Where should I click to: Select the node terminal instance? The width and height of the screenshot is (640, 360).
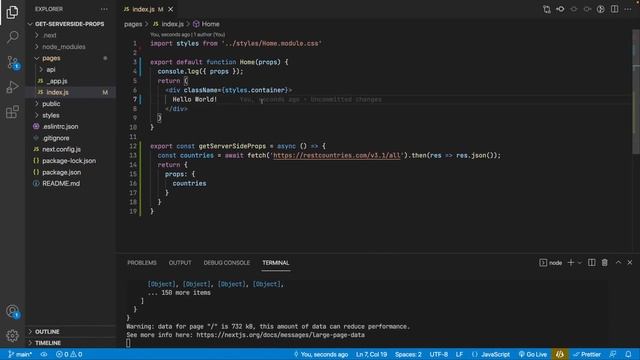pos(551,262)
